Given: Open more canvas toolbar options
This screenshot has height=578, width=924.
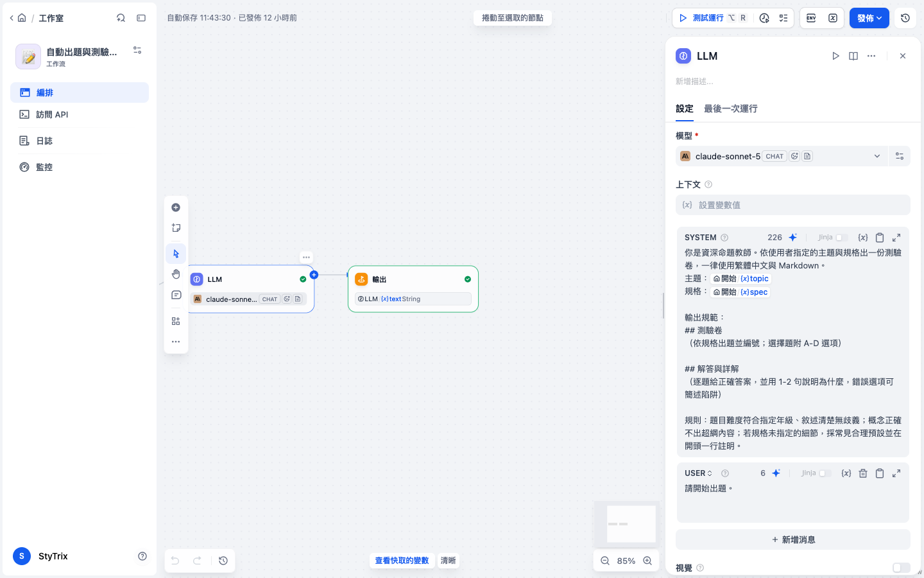Looking at the screenshot, I should 176,342.
